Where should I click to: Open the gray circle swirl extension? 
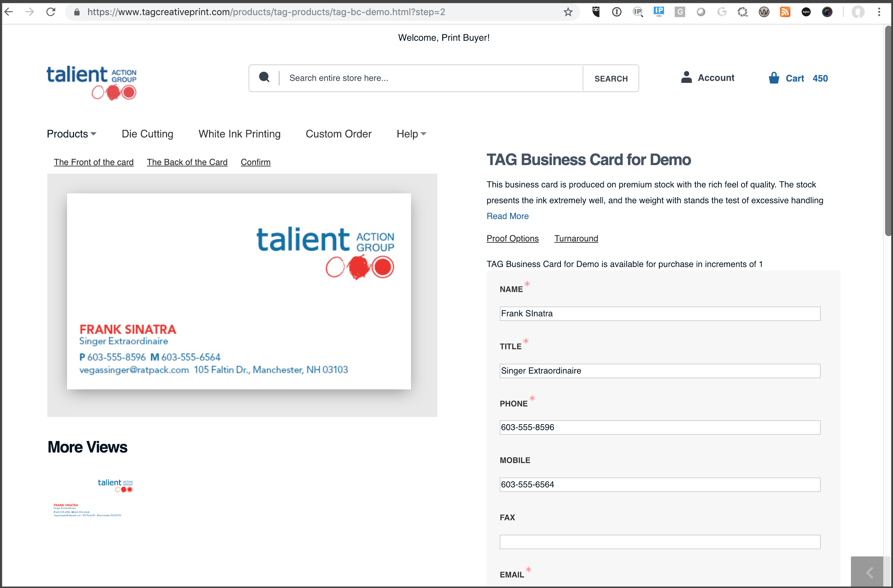(x=701, y=12)
